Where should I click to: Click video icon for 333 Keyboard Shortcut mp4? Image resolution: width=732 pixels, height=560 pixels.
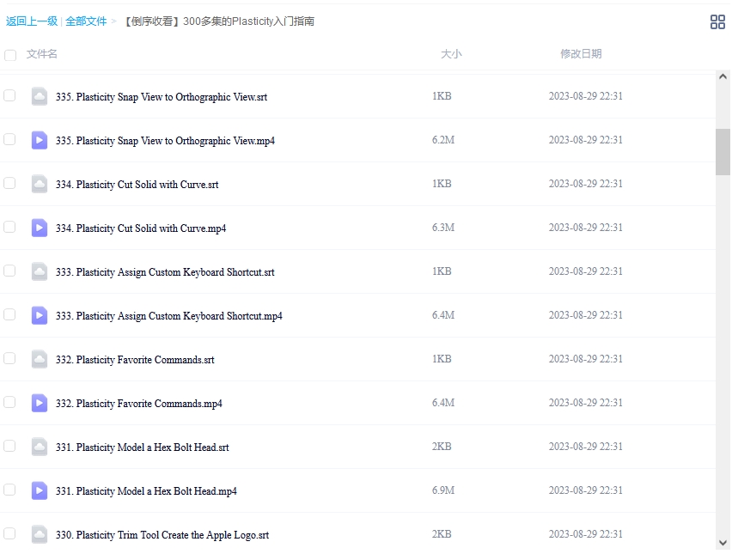(40, 315)
